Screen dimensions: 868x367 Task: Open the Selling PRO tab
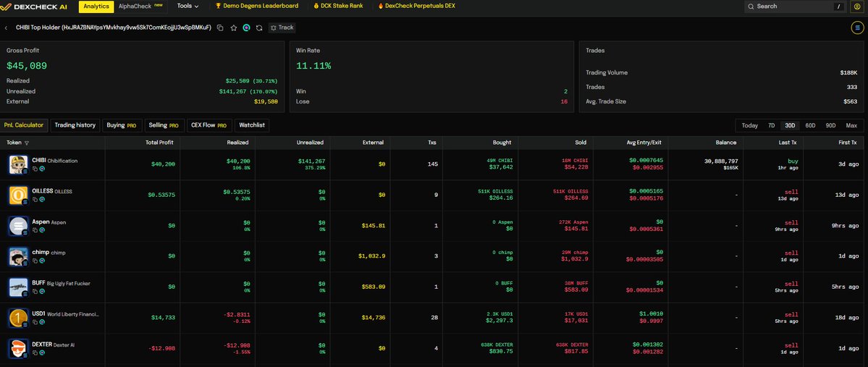[164, 125]
